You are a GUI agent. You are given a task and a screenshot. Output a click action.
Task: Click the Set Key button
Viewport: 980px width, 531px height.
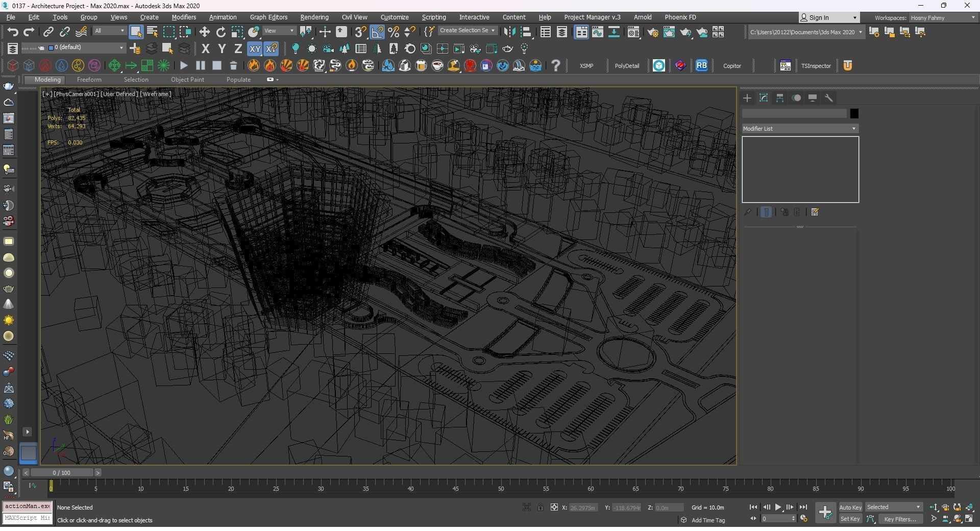(x=850, y=519)
